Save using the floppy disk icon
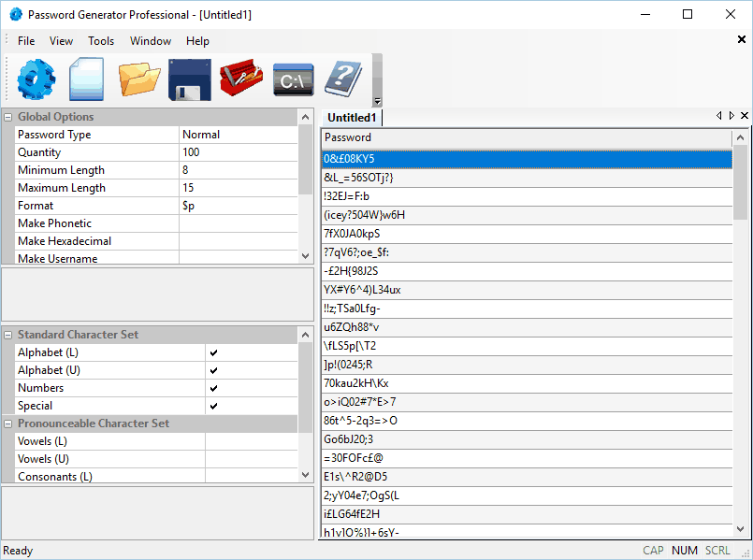The width and height of the screenshot is (753, 560). click(190, 79)
